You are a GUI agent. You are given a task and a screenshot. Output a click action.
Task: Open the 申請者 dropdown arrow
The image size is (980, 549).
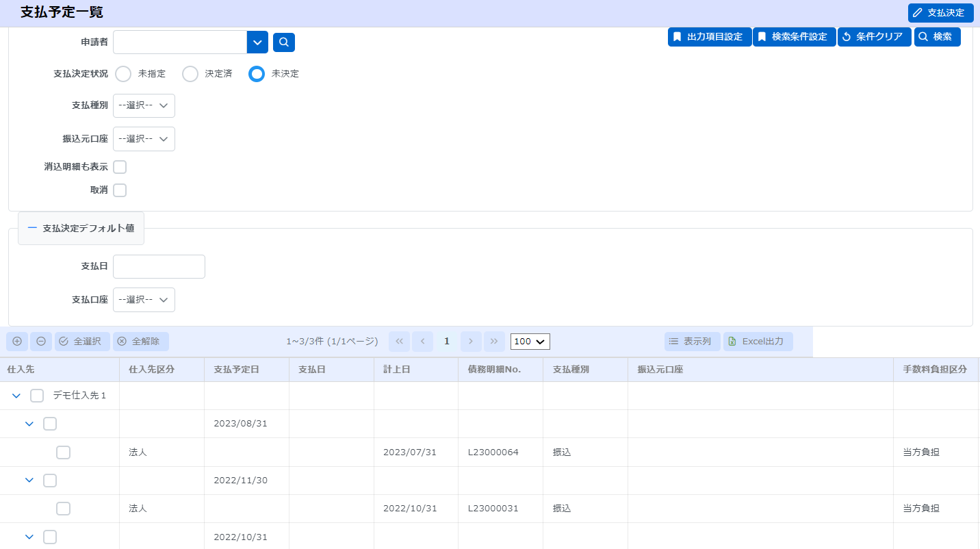coord(257,42)
